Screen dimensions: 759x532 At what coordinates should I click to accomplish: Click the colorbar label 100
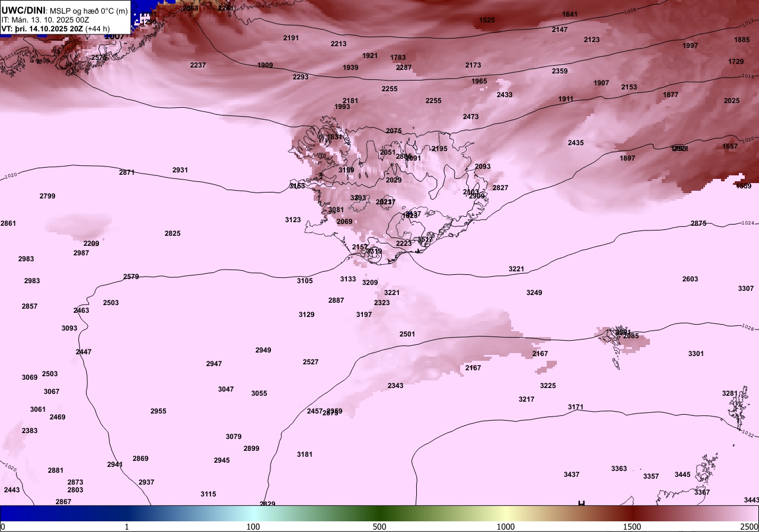(x=253, y=527)
